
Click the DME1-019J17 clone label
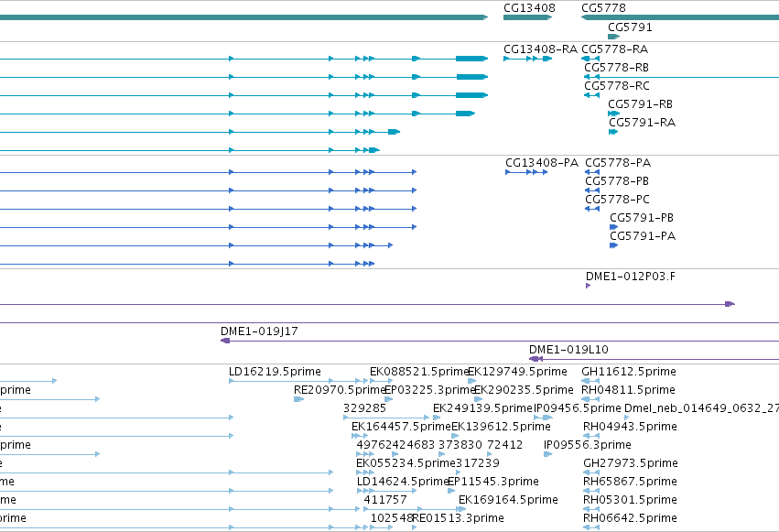[259, 331]
